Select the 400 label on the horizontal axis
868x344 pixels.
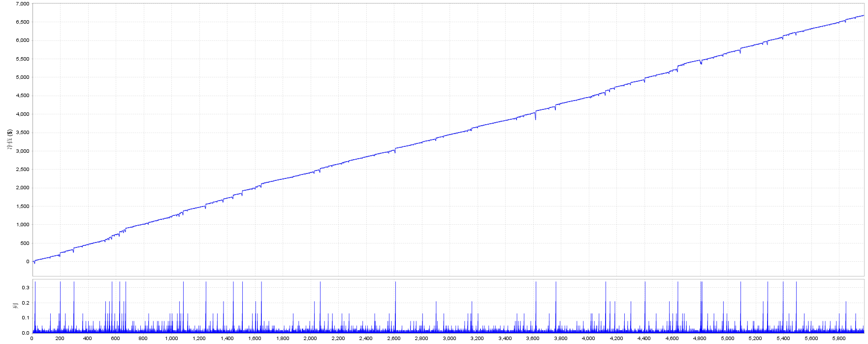coord(88,339)
